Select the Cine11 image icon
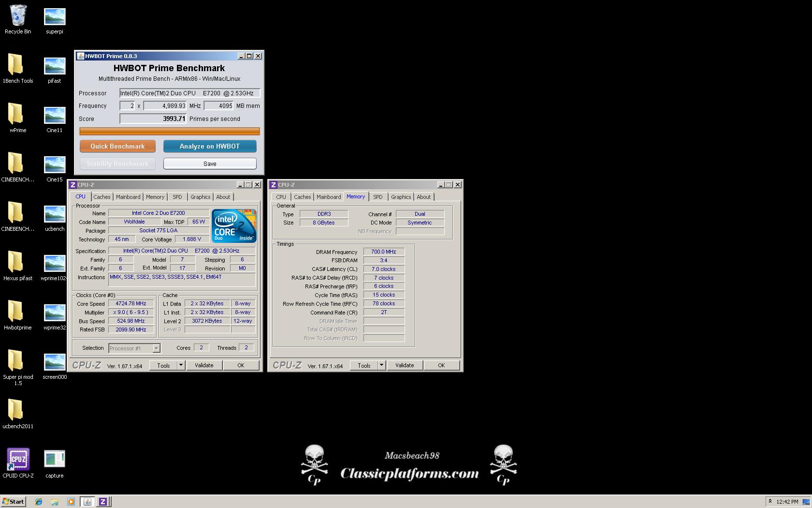The width and height of the screenshot is (812, 508). [x=55, y=119]
